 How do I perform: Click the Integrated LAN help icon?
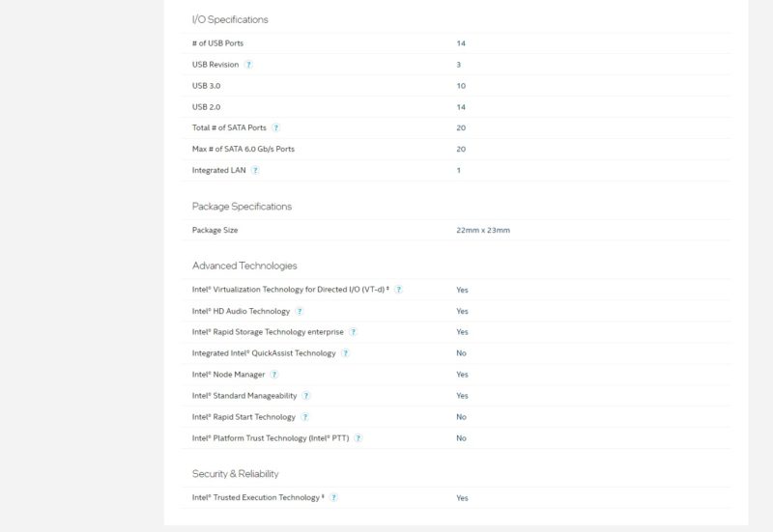[255, 170]
